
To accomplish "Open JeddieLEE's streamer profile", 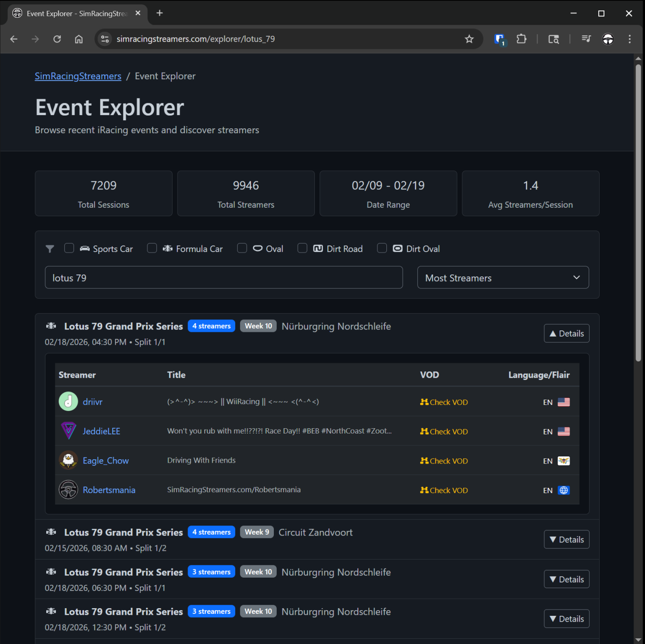I will tap(102, 431).
